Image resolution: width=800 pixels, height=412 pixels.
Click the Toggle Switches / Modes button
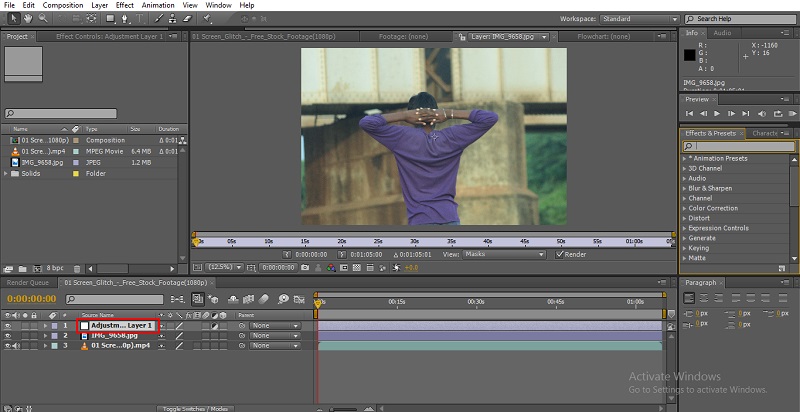point(195,408)
